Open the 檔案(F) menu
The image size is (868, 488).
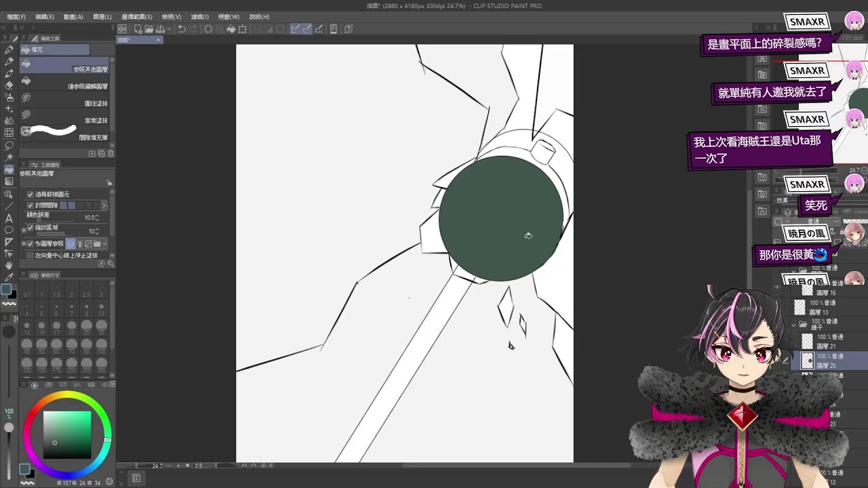tap(16, 17)
